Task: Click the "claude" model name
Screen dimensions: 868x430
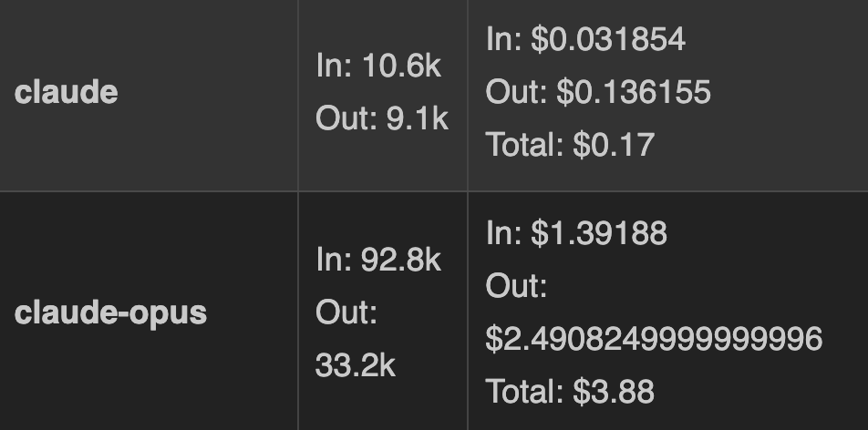Action: coord(66,92)
